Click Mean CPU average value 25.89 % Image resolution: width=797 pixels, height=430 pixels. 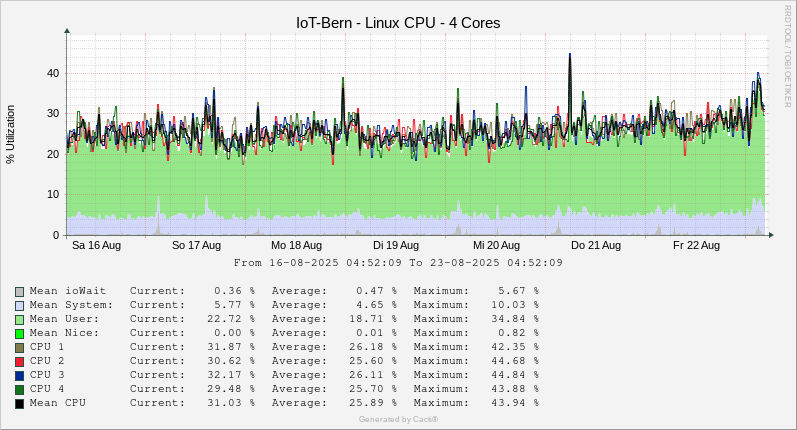click(373, 403)
